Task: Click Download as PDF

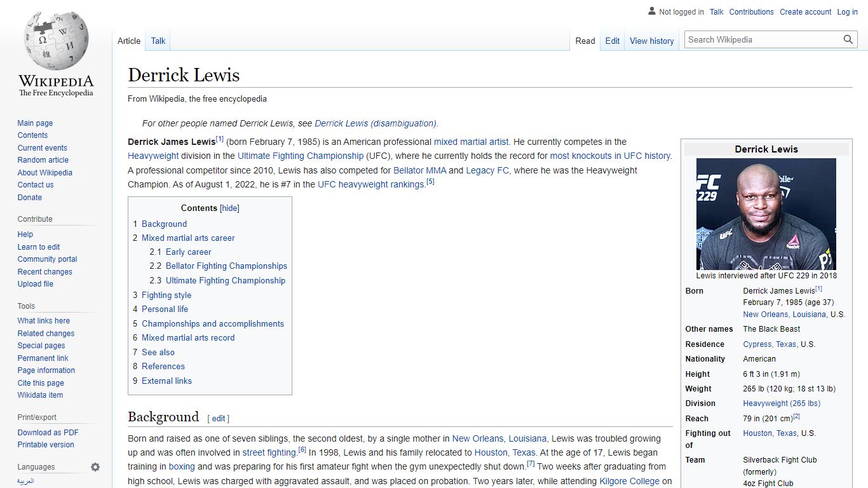Action: 48,433
